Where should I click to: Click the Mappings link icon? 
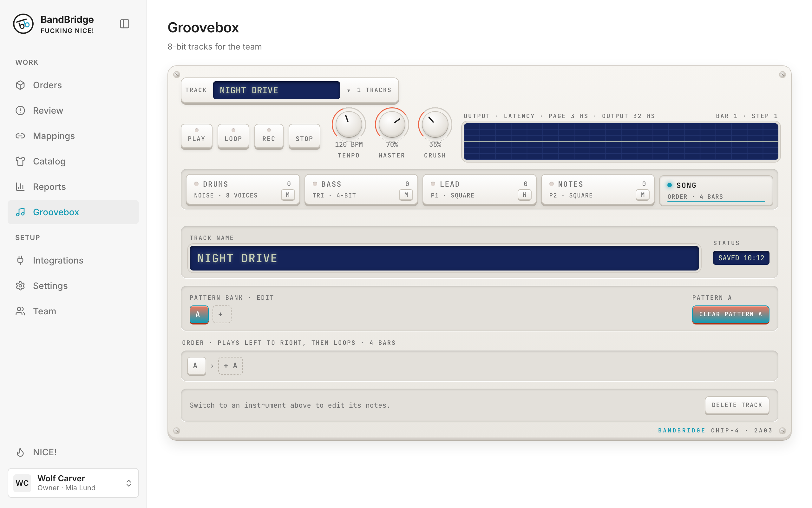pos(21,136)
